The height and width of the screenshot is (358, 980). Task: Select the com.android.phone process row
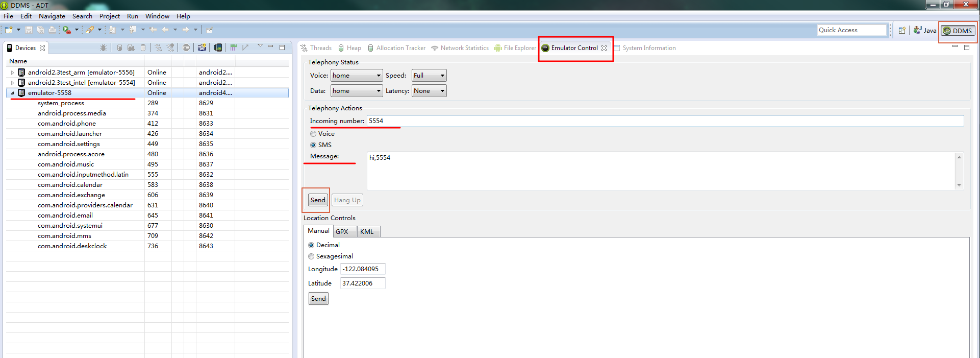point(147,124)
